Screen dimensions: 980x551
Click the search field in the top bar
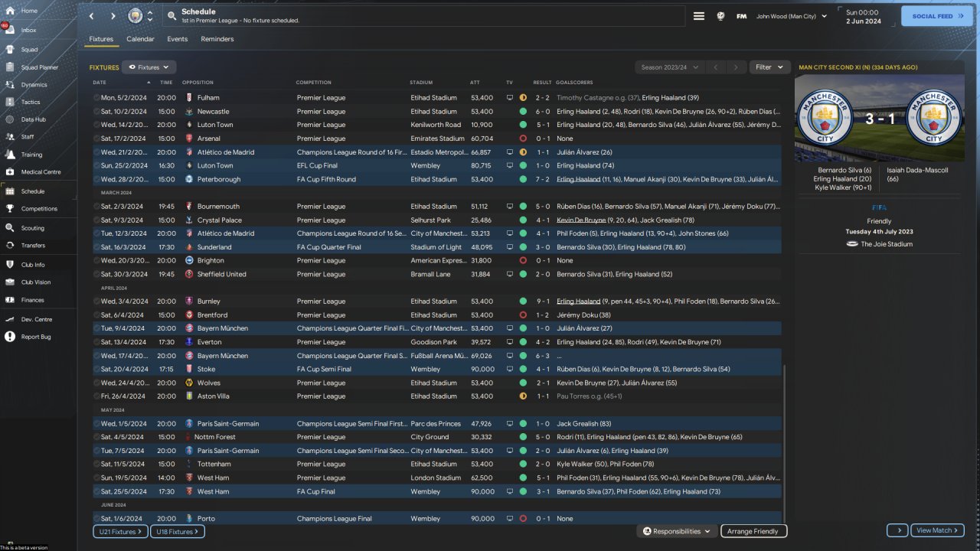click(x=425, y=16)
